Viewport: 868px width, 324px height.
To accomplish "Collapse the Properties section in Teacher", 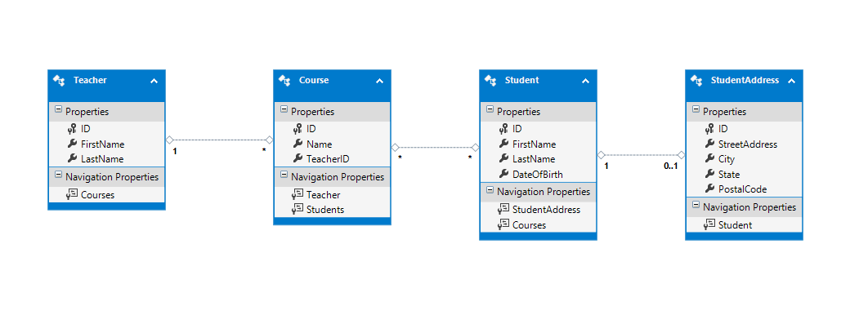I will click(x=58, y=110).
